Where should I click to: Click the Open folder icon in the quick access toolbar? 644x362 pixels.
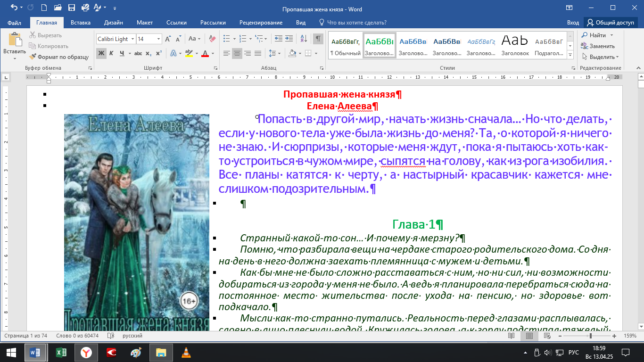(x=58, y=8)
